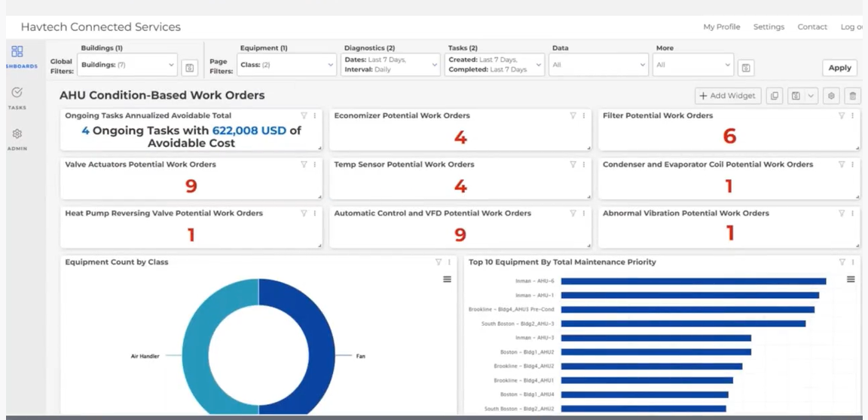Open filter icon on Economizer Potential Work Orders widget
Screen dimensions: 868x420
[573, 116]
